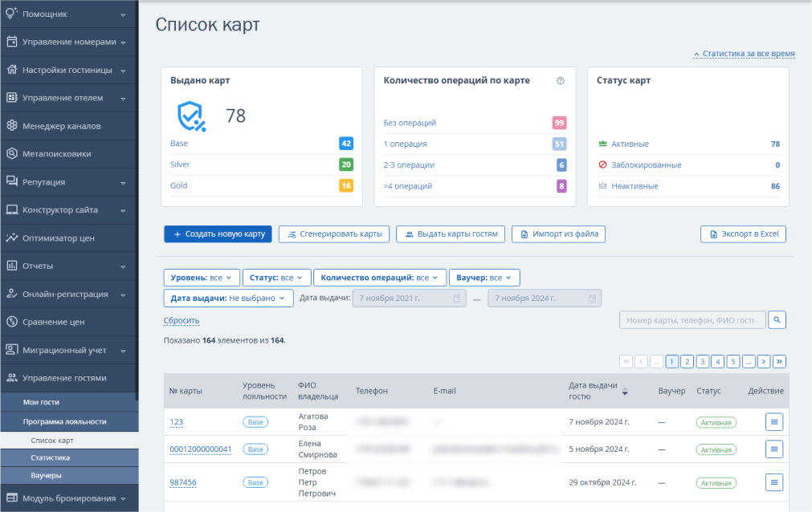Open action menu for card 123
812x512 pixels.
tap(773, 422)
